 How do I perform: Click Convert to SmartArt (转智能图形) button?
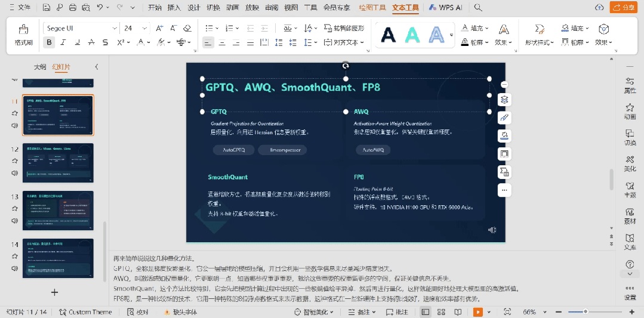pyautogui.click(x=344, y=28)
